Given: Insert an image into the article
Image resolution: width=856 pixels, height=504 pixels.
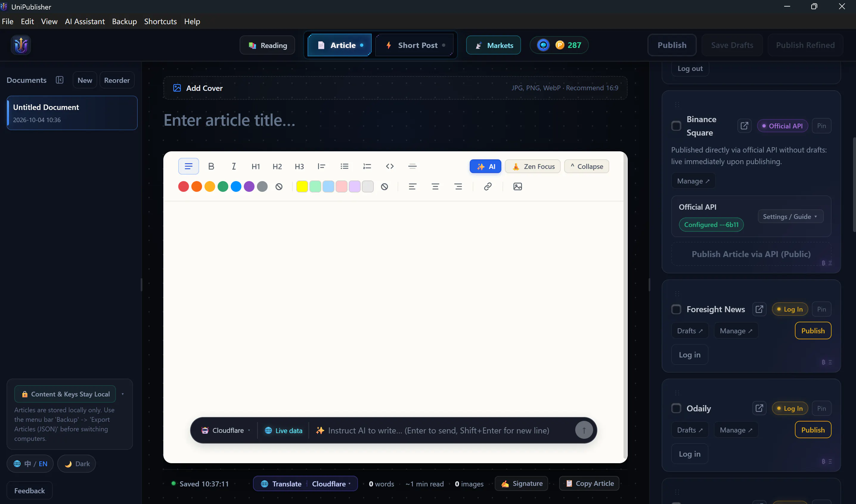Looking at the screenshot, I should 517,187.
